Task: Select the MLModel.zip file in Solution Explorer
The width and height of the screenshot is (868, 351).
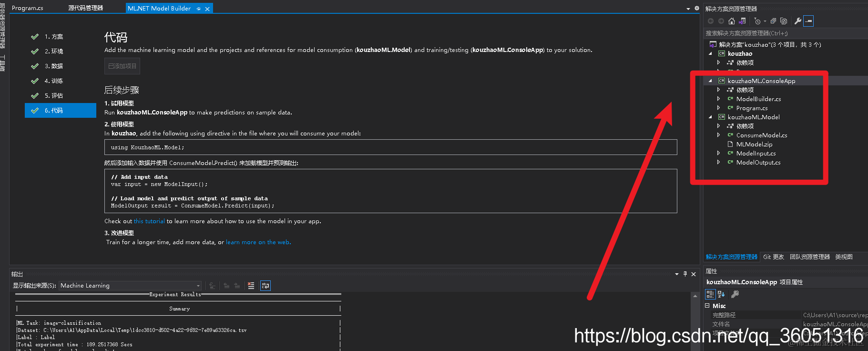Action: pyautogui.click(x=754, y=144)
